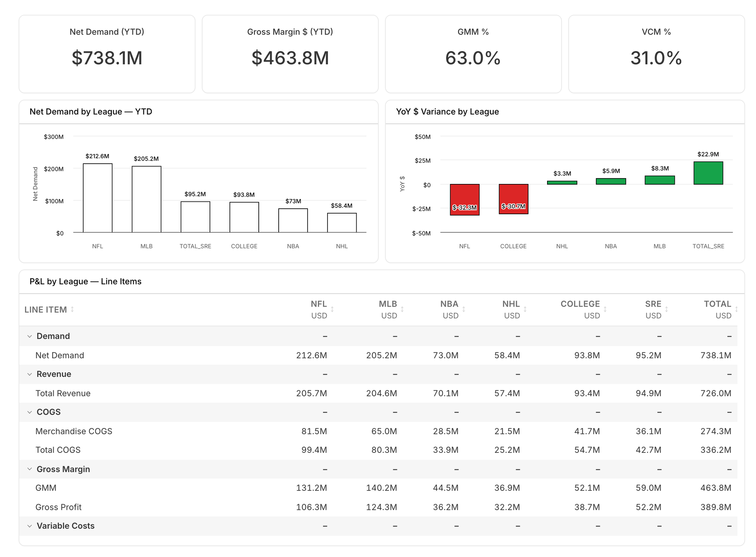Select the green TOTAL_SRE variance bar
Viewport: 756px width, 557px height.
pos(708,173)
